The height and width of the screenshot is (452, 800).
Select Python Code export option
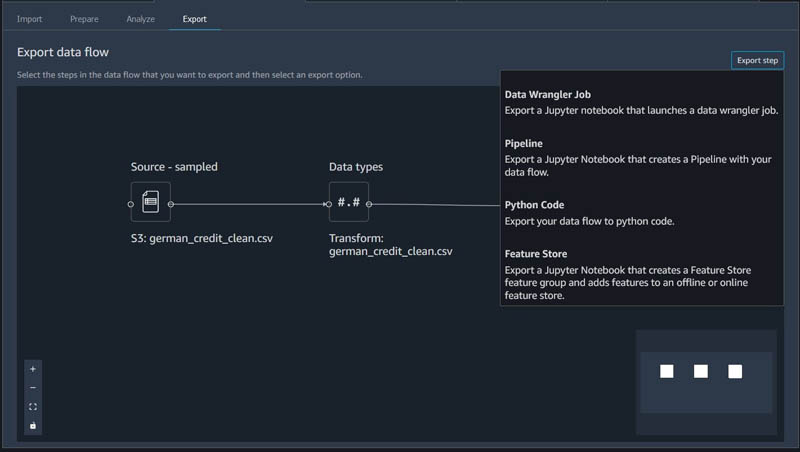589,212
